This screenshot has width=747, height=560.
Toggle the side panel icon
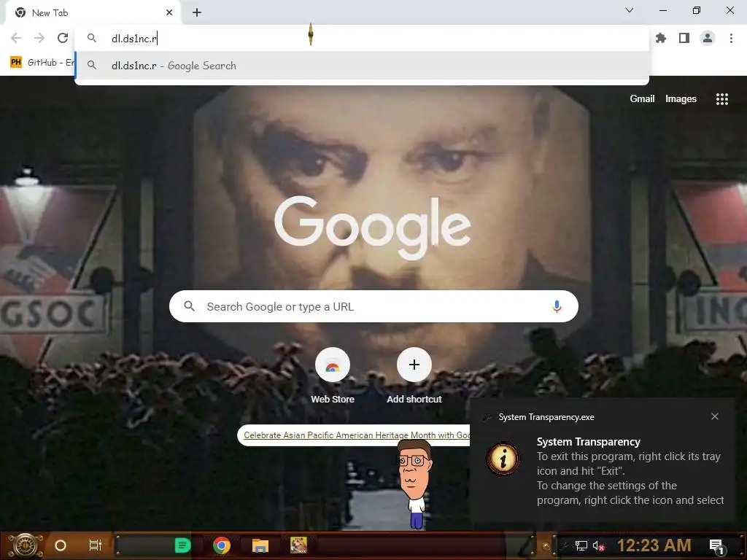click(684, 38)
